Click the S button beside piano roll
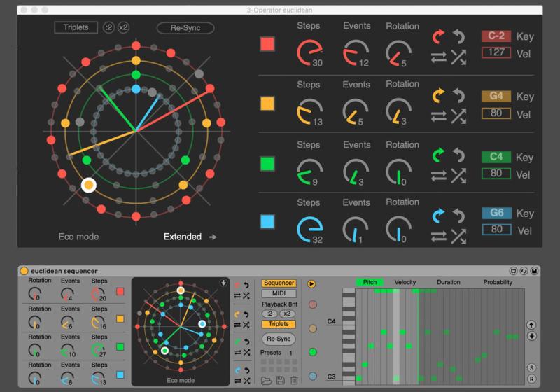560x392 pixels. tap(531, 368)
